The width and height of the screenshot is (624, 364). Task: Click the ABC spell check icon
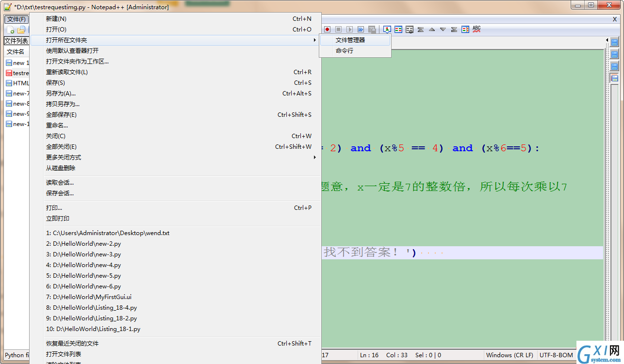476,30
